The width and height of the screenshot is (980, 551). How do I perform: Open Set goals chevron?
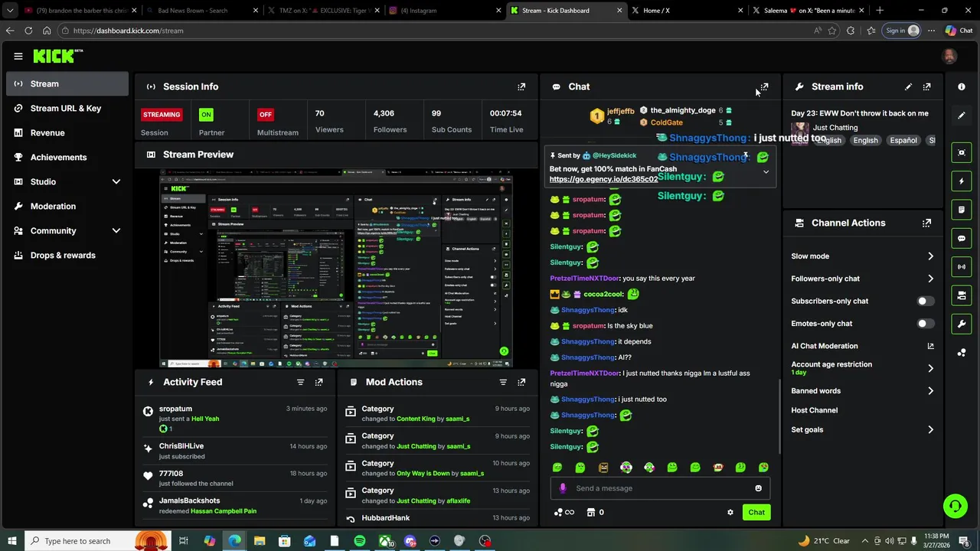coord(930,430)
